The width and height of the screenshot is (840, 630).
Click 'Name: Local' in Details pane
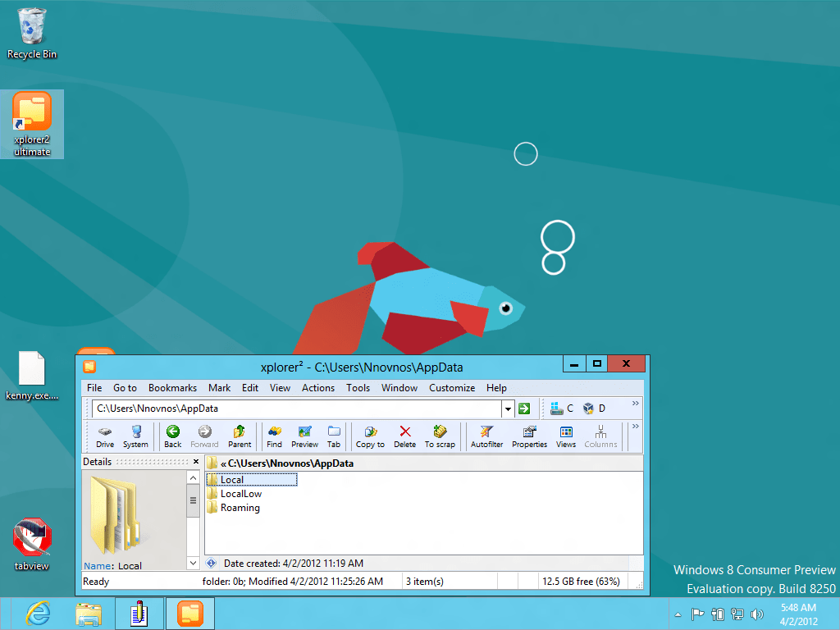click(112, 566)
